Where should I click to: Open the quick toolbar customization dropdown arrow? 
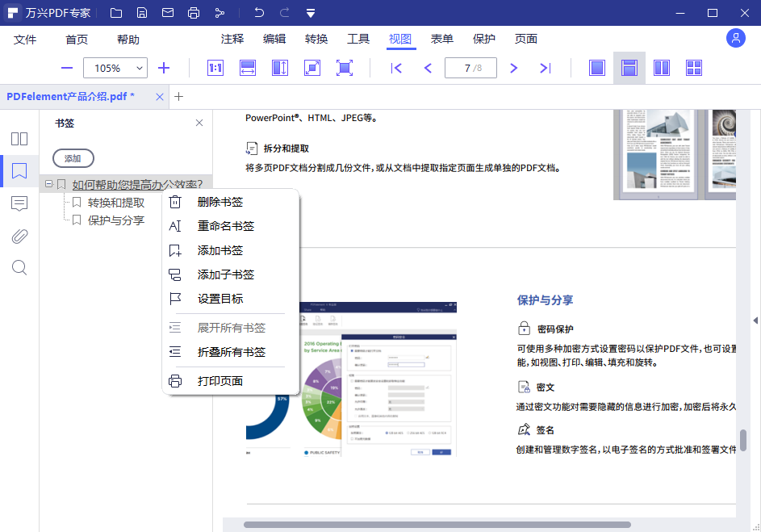(x=310, y=12)
